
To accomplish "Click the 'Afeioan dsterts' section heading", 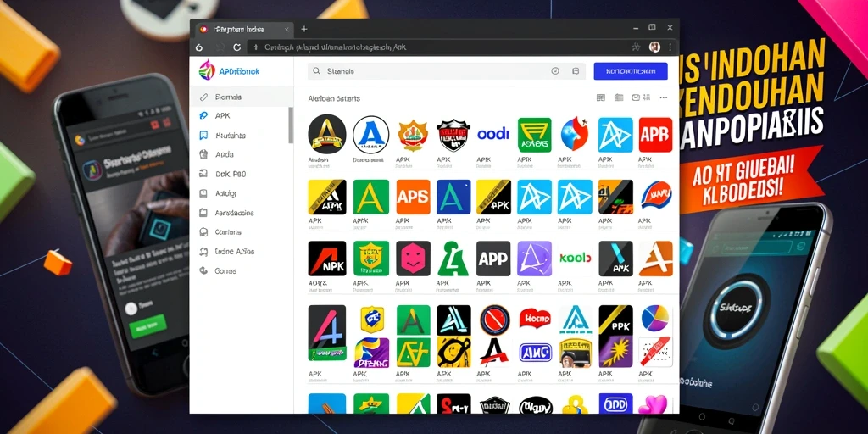I will tap(334, 98).
